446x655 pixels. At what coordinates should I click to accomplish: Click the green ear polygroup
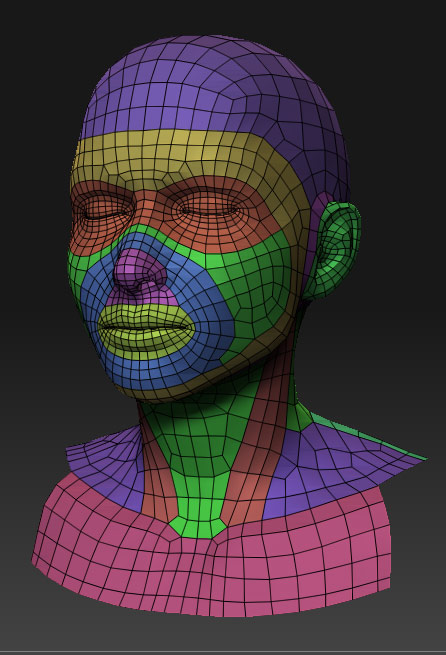[x=334, y=251]
